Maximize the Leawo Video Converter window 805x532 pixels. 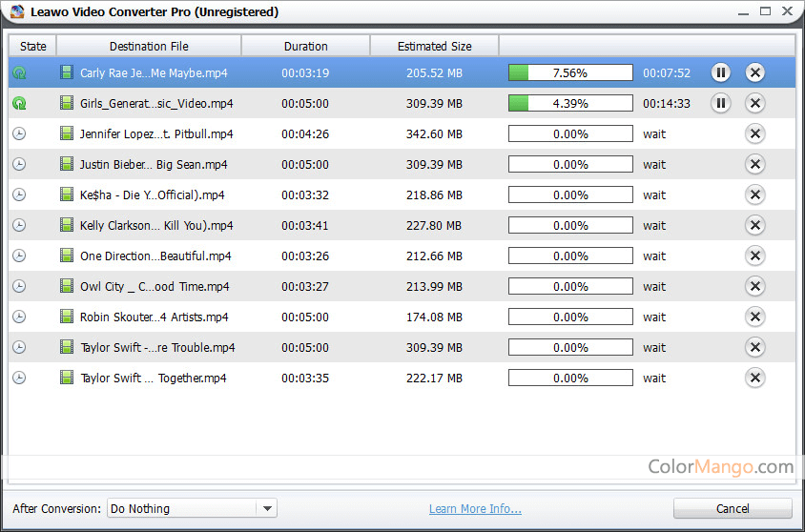click(x=765, y=11)
